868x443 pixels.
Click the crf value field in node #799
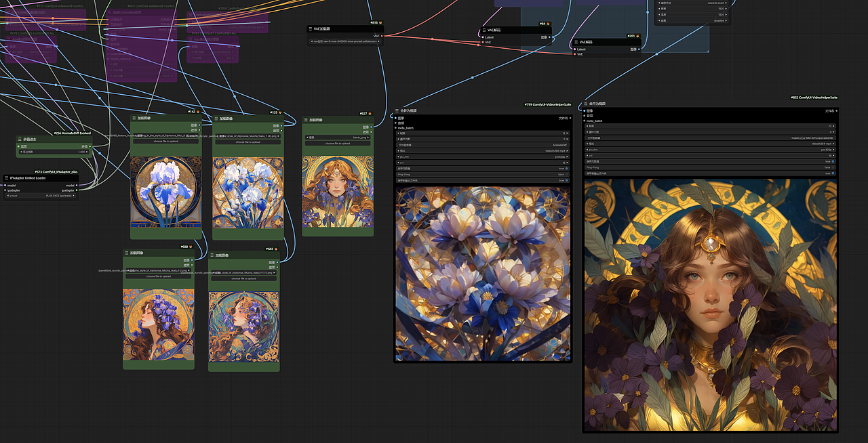pyautogui.click(x=482, y=163)
